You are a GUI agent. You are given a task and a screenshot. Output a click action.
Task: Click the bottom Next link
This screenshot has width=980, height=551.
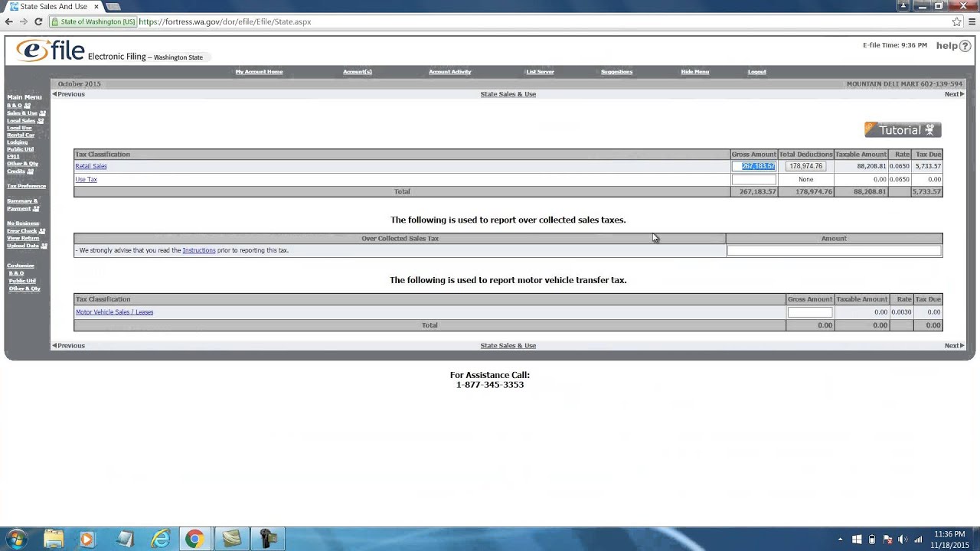[x=954, y=346]
